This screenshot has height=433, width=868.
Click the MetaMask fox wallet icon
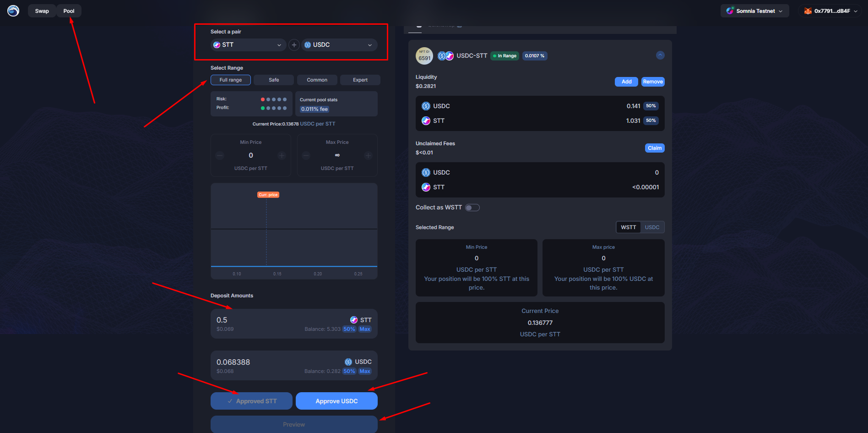pos(808,11)
